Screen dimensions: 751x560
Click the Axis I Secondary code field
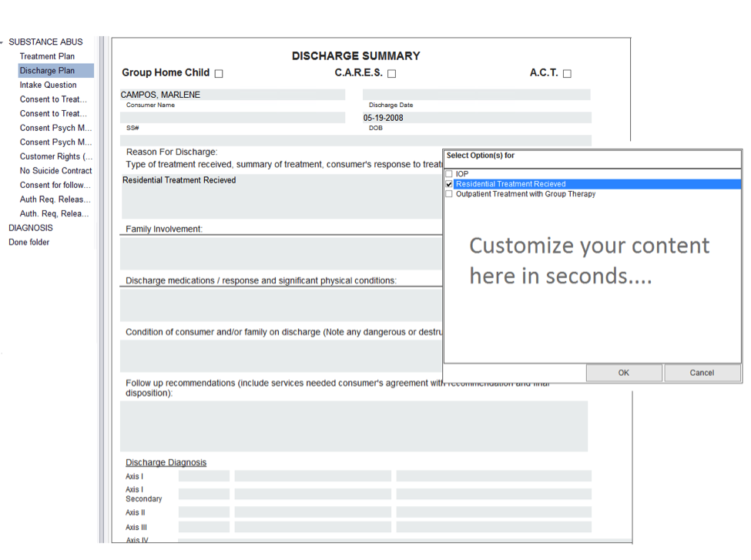pyautogui.click(x=204, y=494)
